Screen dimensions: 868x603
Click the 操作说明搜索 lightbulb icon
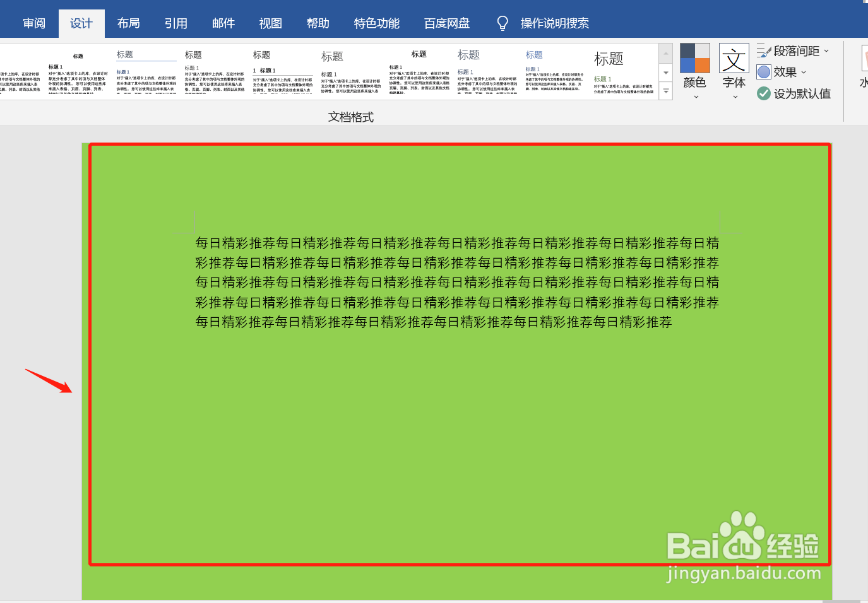(502, 23)
